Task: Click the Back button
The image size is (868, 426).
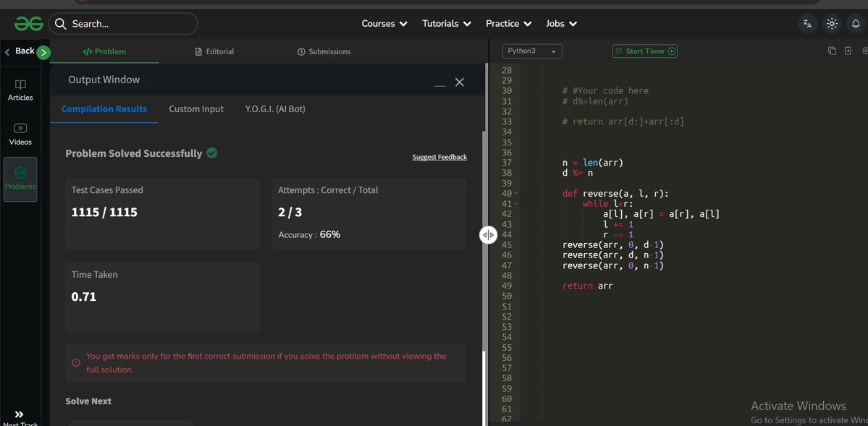Action: [x=20, y=51]
